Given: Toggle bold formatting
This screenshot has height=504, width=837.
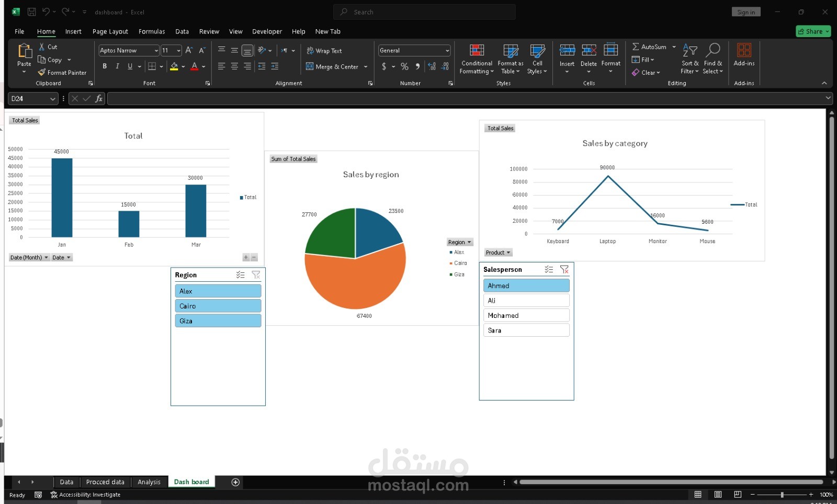Looking at the screenshot, I should click(x=105, y=66).
